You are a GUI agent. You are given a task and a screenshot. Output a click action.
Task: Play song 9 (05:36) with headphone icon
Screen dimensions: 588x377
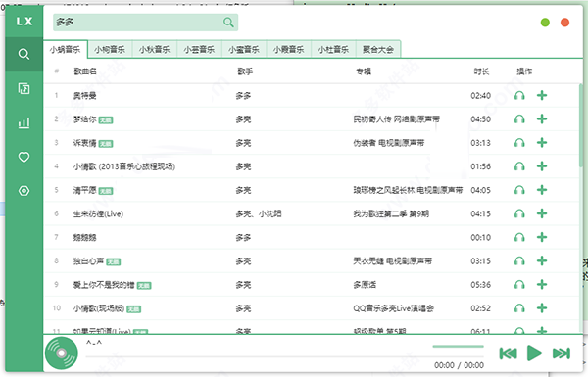coord(519,284)
